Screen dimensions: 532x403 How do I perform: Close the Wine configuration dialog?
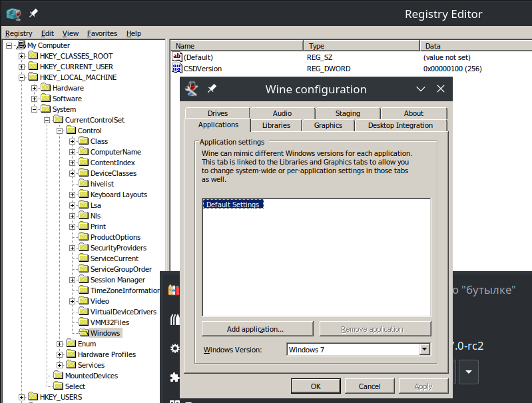pyautogui.click(x=441, y=89)
